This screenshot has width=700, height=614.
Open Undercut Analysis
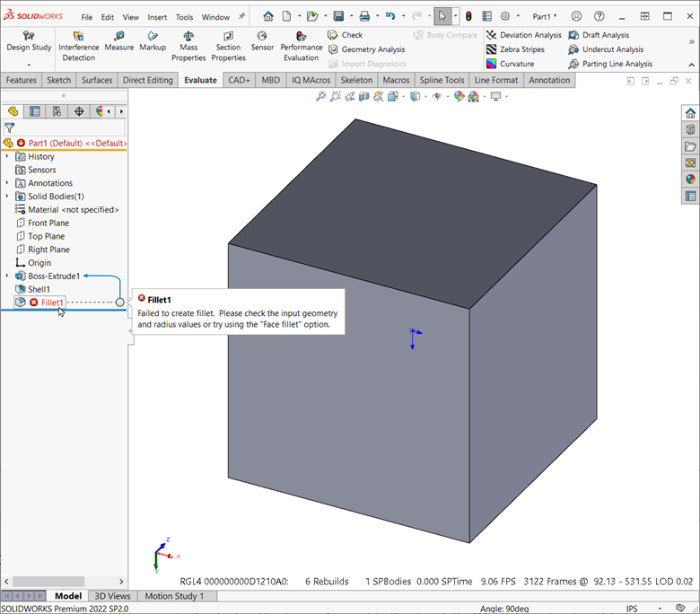606,49
